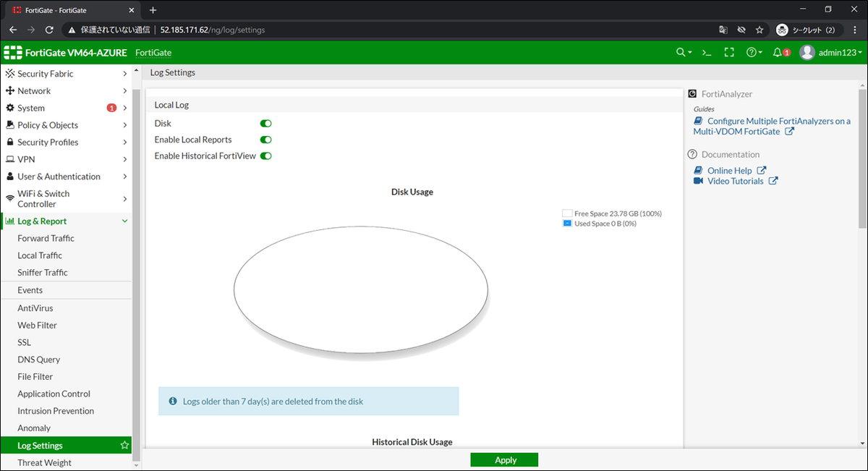Click the Online Help external link icon
This screenshot has height=471, width=868.
pyautogui.click(x=762, y=171)
